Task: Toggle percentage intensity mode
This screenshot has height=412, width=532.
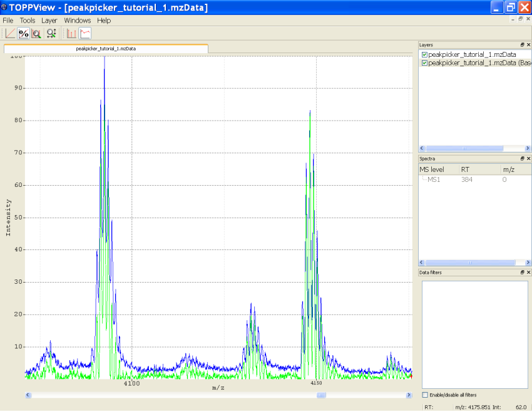Action: tap(23, 33)
